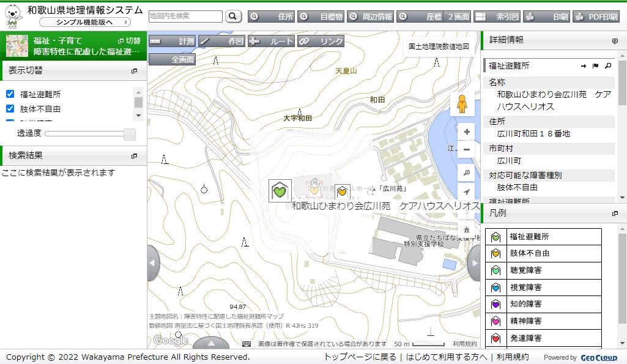627x364 pixels.
Task: Open the 作図 drawing tool
Action: point(222,41)
